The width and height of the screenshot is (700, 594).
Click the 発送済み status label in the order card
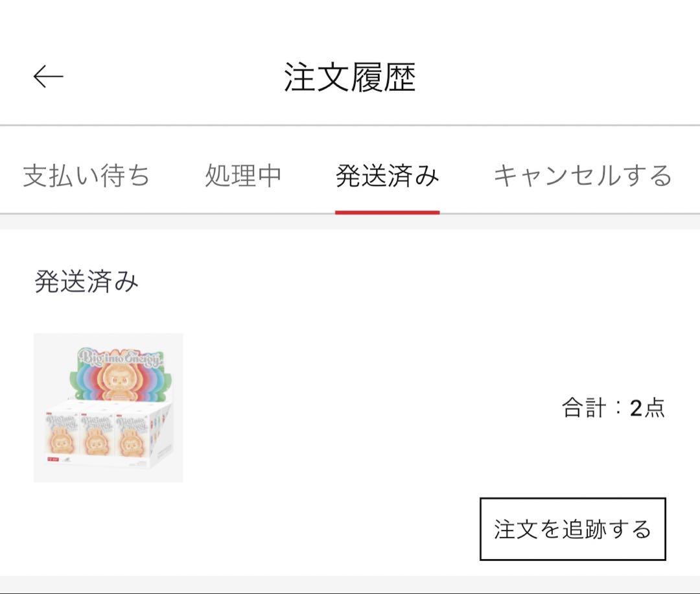[86, 282]
